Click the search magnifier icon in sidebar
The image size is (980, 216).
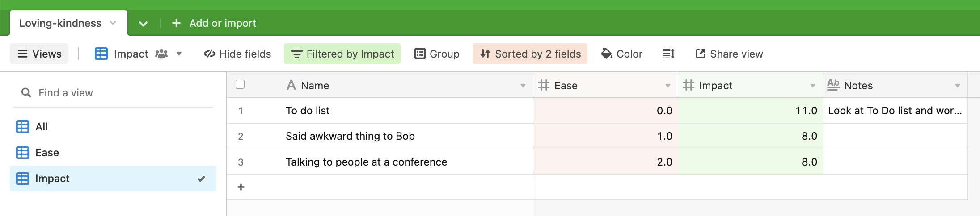pos(26,93)
